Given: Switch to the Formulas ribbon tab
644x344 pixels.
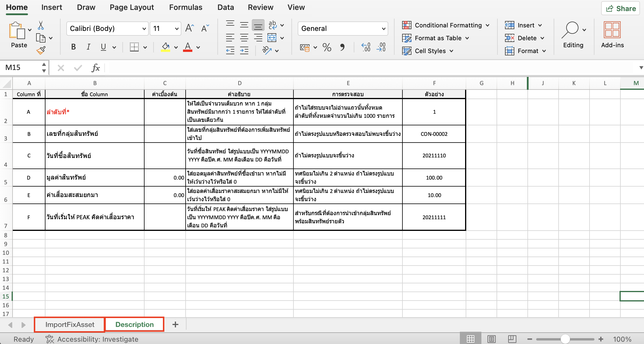Looking at the screenshot, I should [186, 7].
